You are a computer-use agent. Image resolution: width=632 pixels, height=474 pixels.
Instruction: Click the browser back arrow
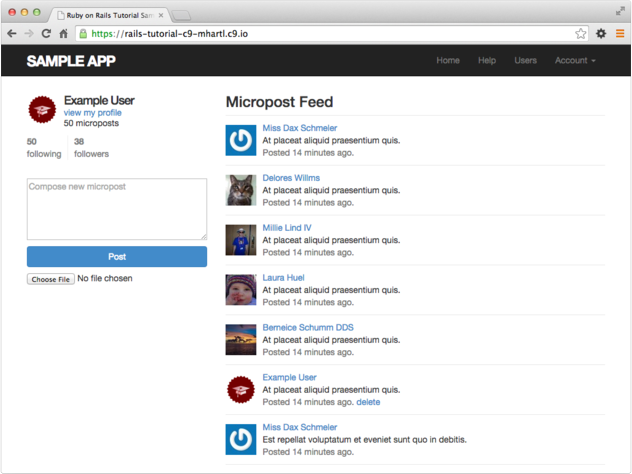pyautogui.click(x=11, y=33)
